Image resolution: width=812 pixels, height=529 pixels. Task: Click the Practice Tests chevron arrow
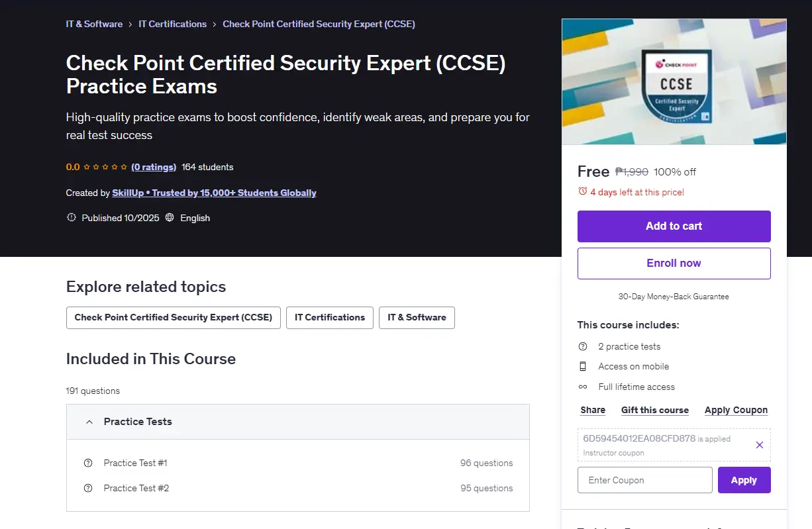[x=89, y=422]
